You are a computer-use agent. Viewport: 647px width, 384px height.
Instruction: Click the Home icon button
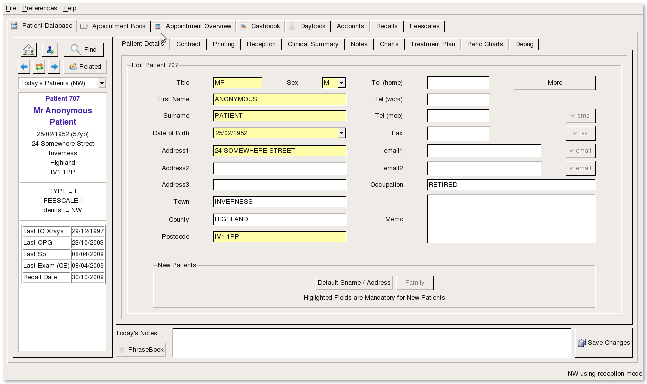coord(29,50)
